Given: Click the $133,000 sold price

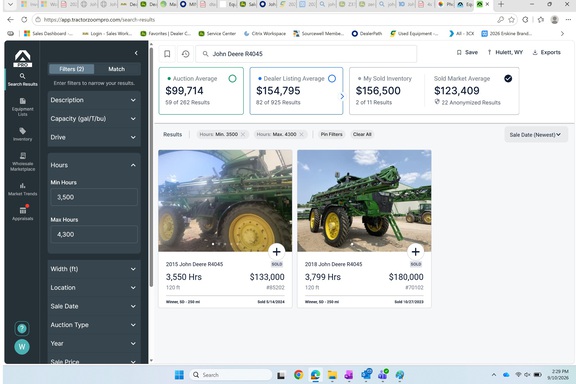Looking at the screenshot, I should coord(267,277).
